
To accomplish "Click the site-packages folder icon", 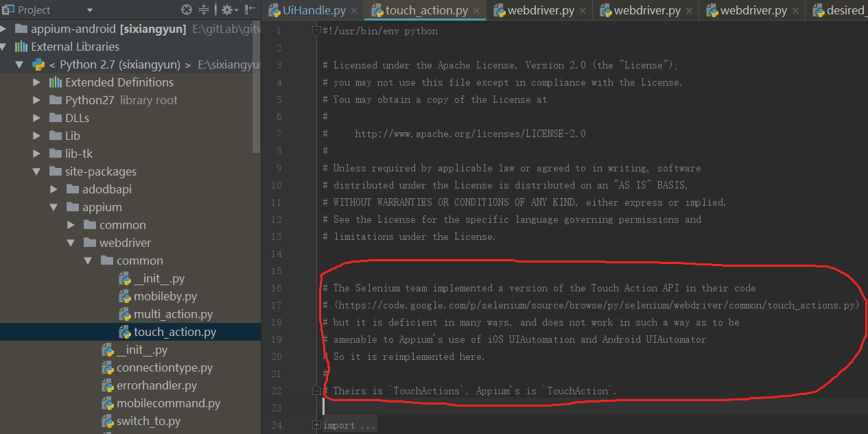I will pyautogui.click(x=56, y=171).
